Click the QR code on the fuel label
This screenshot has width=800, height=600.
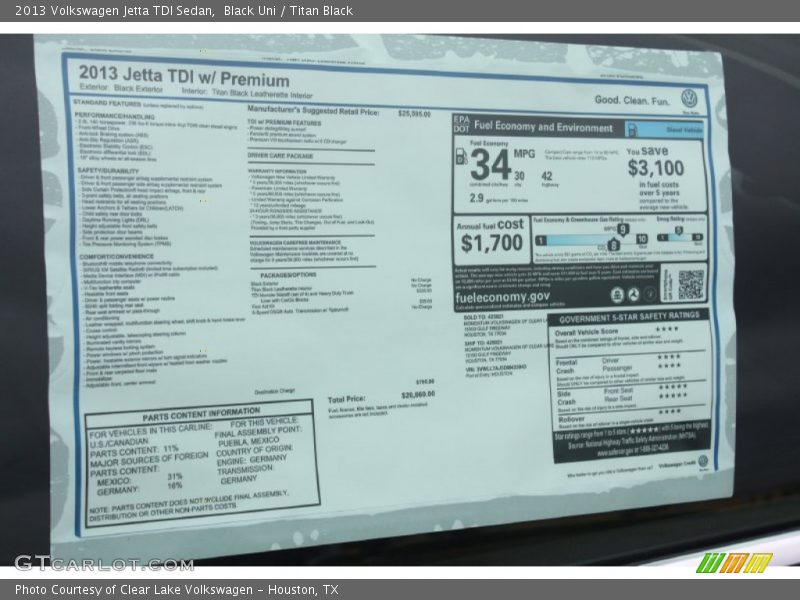[690, 284]
